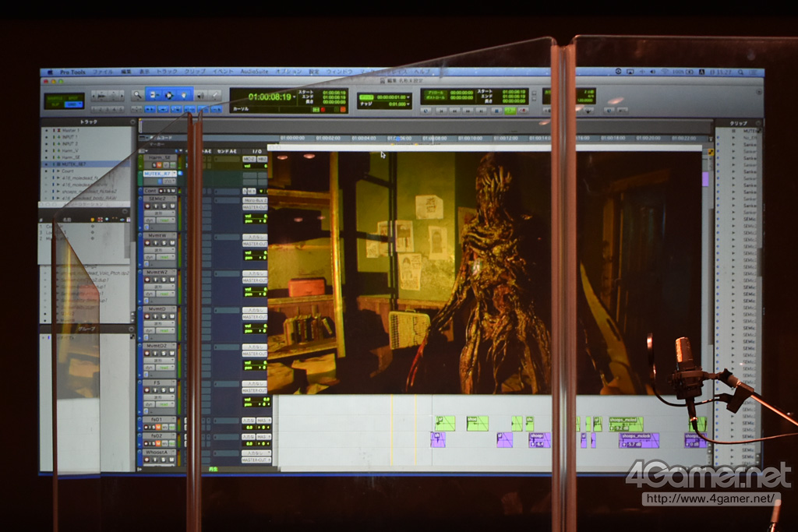This screenshot has height=532, width=798.
Task: Expand the Count folder in track list
Action: click(x=58, y=171)
